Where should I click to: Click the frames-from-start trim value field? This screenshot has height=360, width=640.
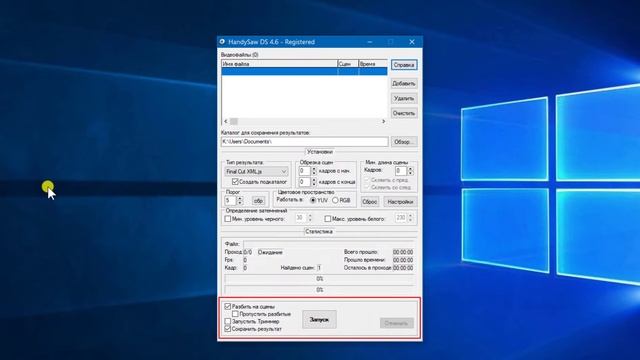[x=304, y=171]
